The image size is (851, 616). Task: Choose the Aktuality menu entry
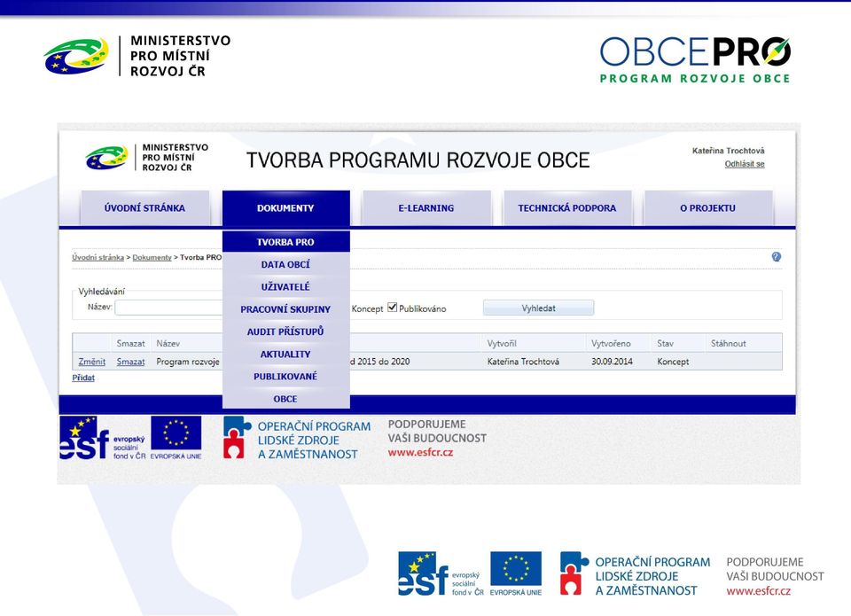coord(286,354)
